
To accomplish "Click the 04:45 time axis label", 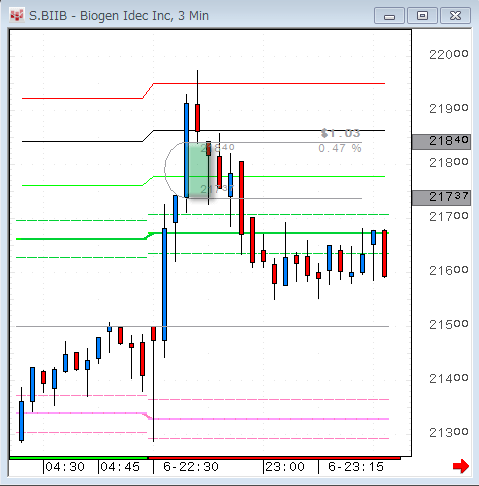I will [x=120, y=467].
